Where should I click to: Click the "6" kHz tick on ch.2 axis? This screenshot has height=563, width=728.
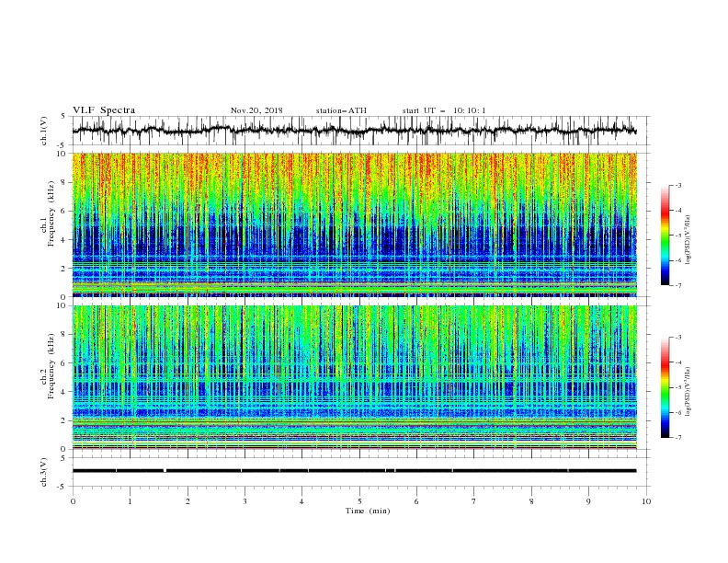64,363
